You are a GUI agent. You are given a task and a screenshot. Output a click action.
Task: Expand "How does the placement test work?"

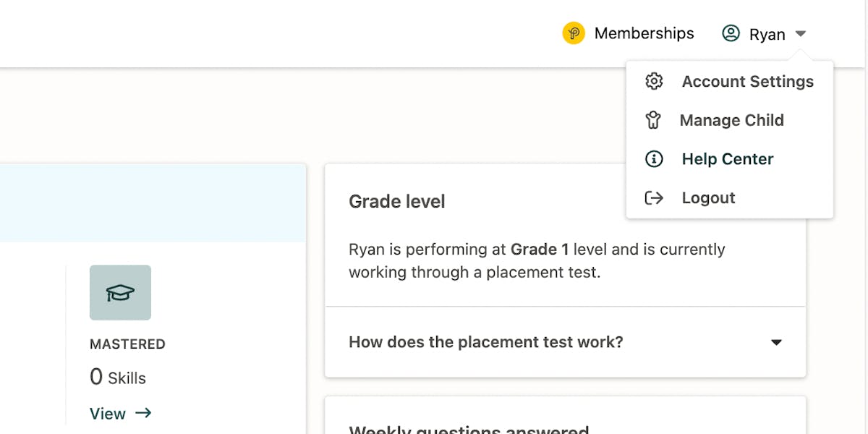coord(485,342)
